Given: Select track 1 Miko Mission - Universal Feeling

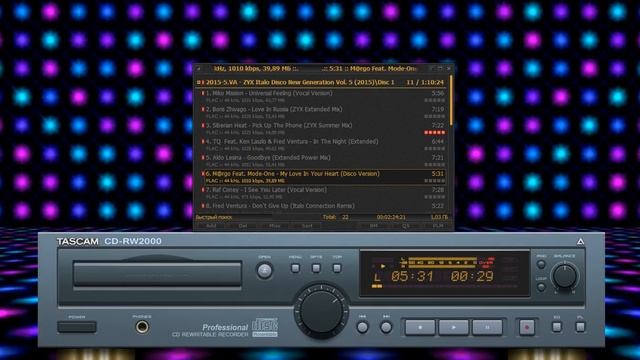Looking at the screenshot, I should 323,96.
